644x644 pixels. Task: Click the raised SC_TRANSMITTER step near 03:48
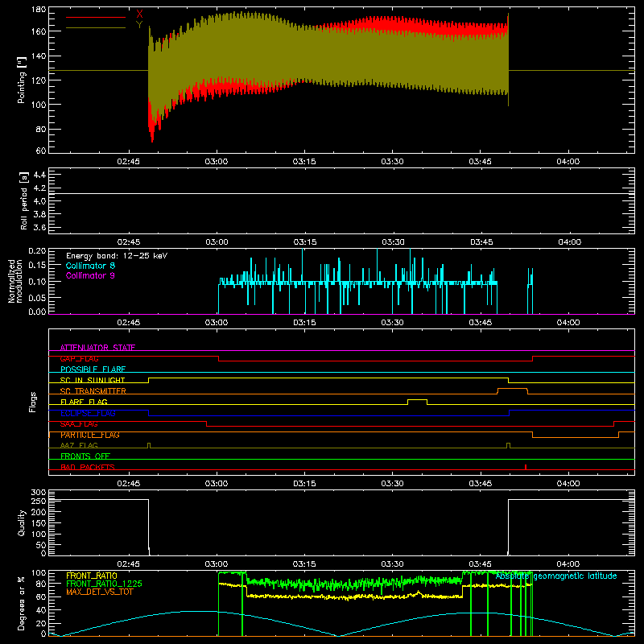coord(512,389)
